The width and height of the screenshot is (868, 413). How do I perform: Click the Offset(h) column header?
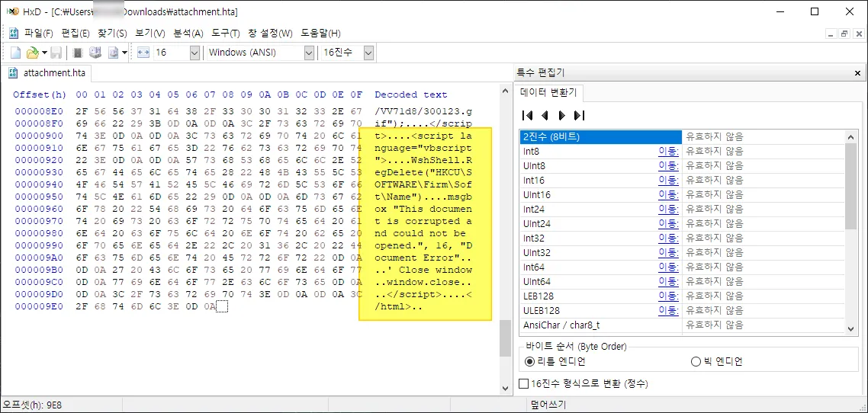(40, 94)
